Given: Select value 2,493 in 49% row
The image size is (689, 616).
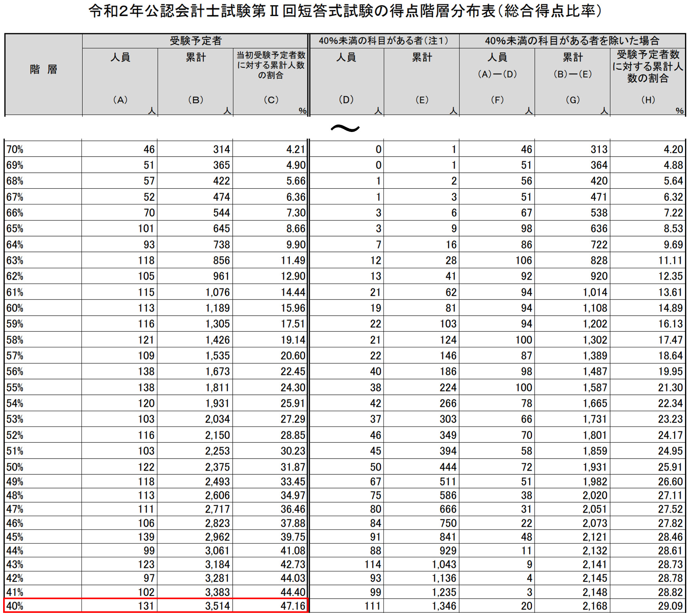Looking at the screenshot, I should [x=218, y=482].
